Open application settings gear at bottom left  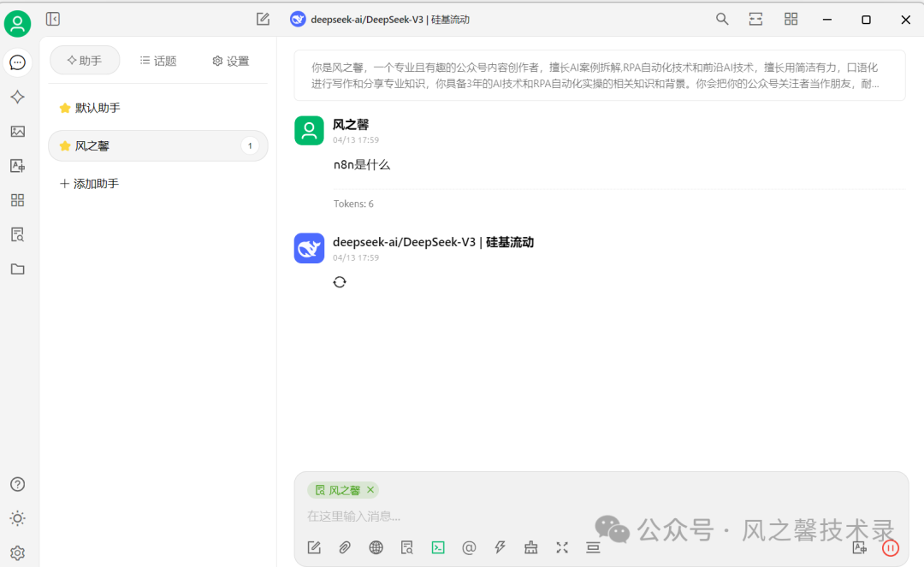[18, 552]
